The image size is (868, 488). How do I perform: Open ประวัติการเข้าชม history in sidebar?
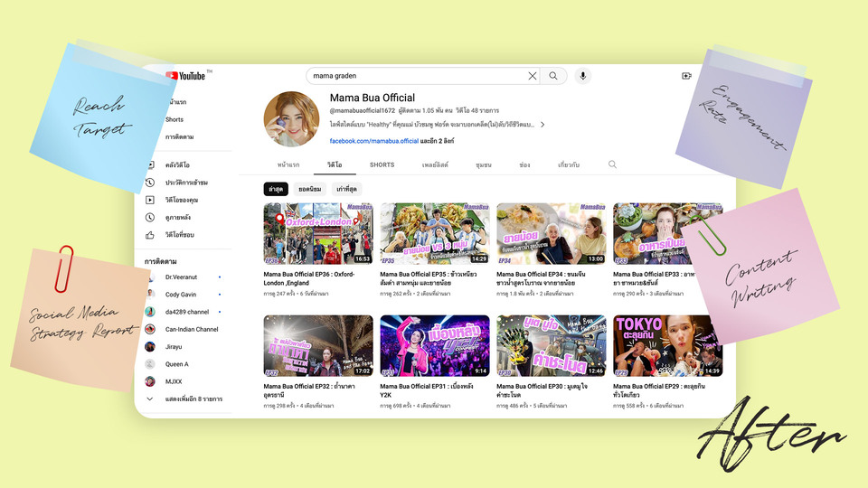(186, 183)
